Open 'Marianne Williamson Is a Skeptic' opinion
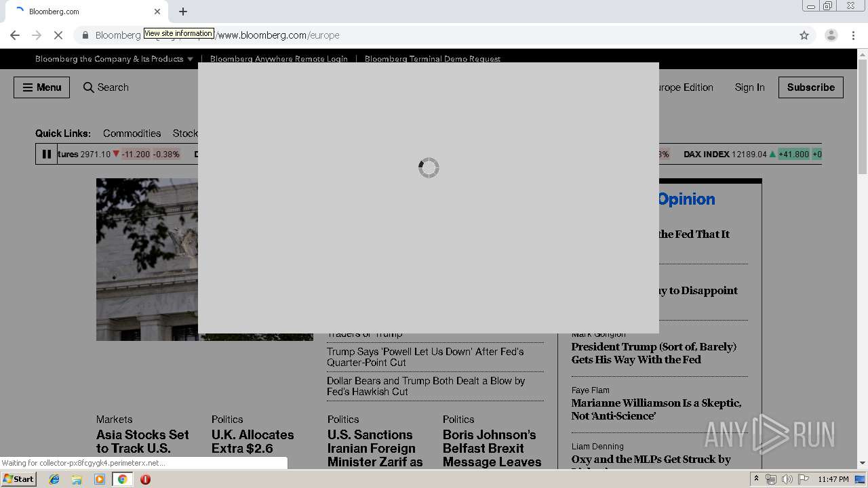The image size is (868, 488). click(656, 409)
